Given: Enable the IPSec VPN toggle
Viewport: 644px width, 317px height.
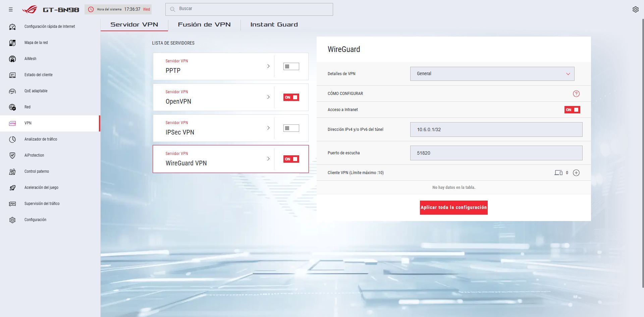Looking at the screenshot, I should (x=291, y=128).
